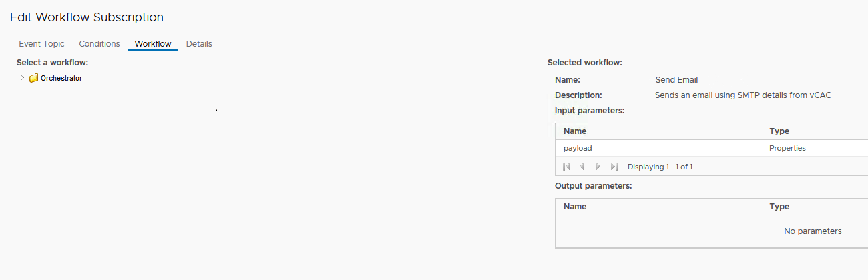Jump to last page of input parameters
This screenshot has height=280, width=868.
pos(614,167)
